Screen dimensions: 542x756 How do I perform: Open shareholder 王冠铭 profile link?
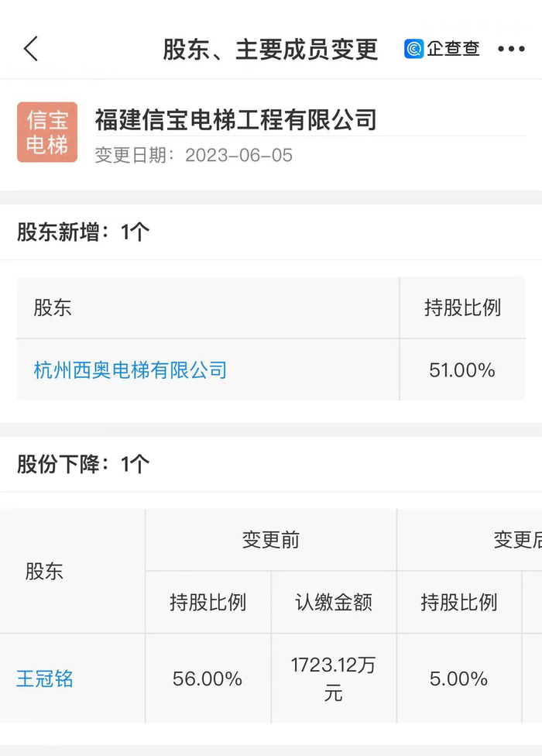45,679
